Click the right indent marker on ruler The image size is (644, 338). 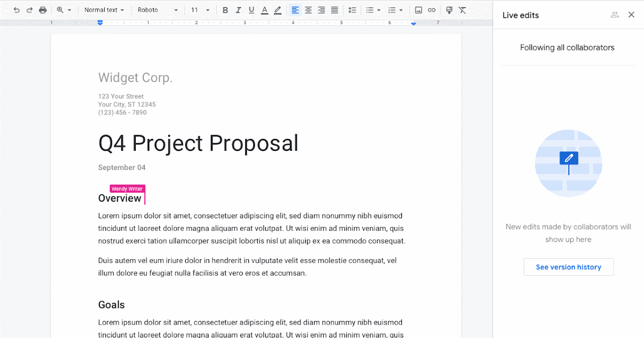(x=413, y=24)
